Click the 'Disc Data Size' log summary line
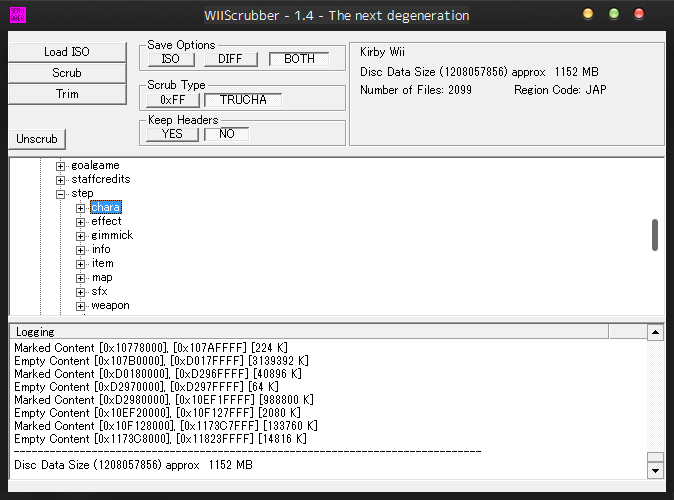 [x=133, y=465]
